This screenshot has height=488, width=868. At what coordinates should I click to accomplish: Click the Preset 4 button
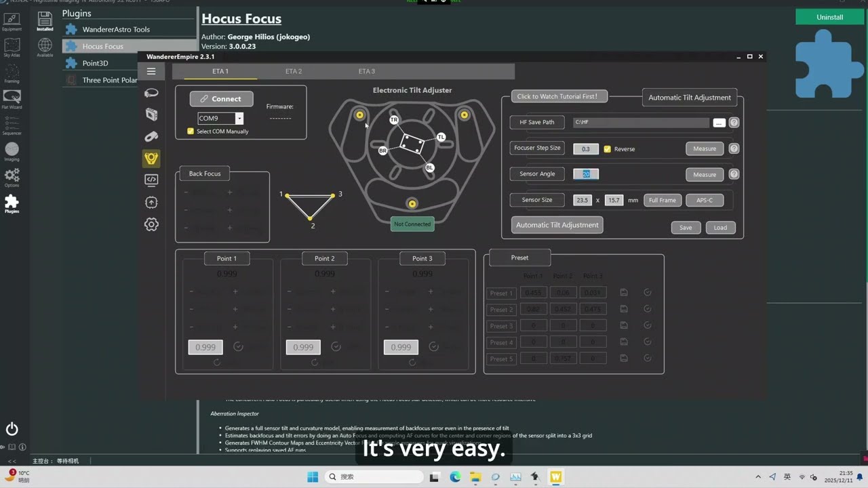(x=501, y=342)
